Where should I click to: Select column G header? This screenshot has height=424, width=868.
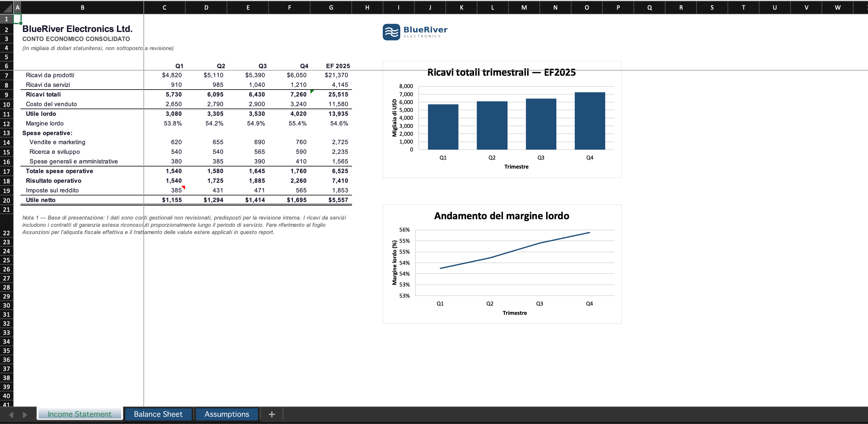coord(331,8)
